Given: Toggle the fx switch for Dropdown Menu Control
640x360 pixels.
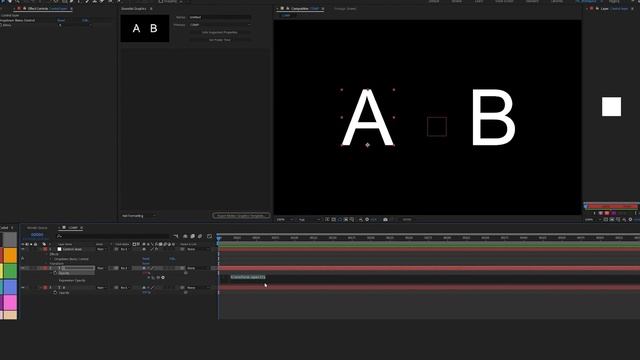Looking at the screenshot, I should coord(22,258).
